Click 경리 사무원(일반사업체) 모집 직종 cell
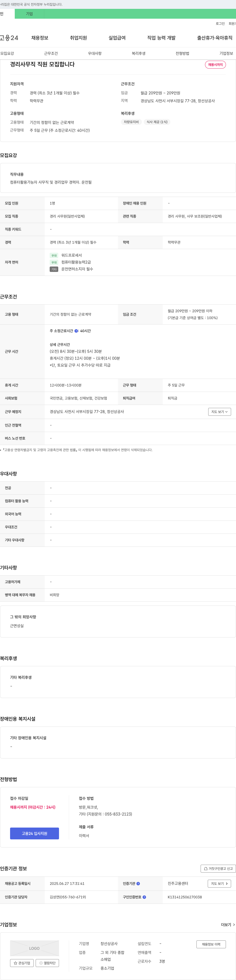Viewport: 236px width, 980px height. 67,216
